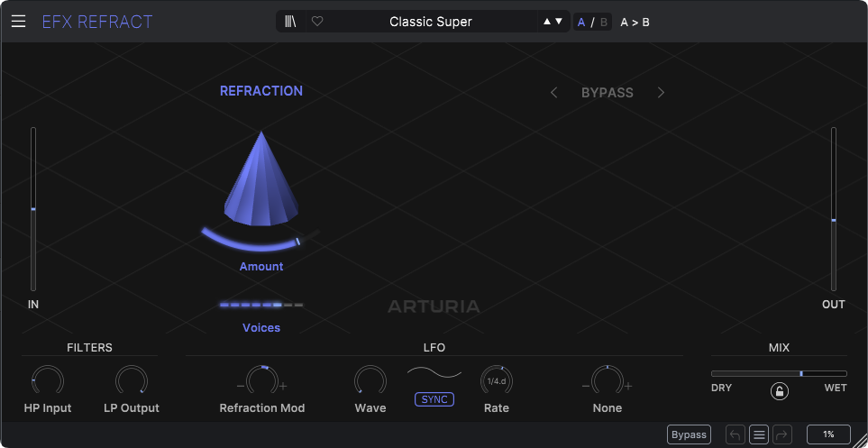Open the preset library browser
The width and height of the screenshot is (868, 448).
click(290, 22)
